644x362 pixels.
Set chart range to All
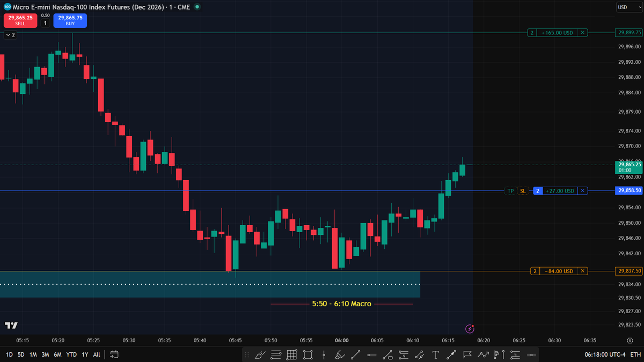pos(97,354)
